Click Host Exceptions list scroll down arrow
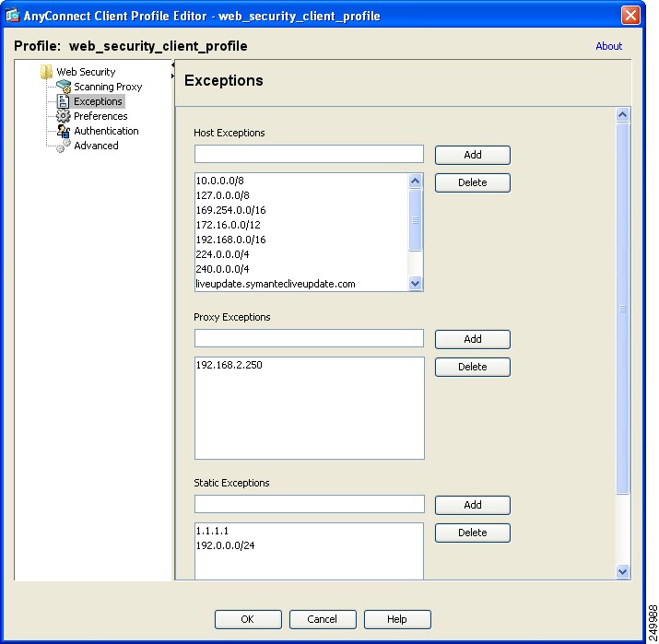This screenshot has width=659, height=644. pyautogui.click(x=416, y=283)
